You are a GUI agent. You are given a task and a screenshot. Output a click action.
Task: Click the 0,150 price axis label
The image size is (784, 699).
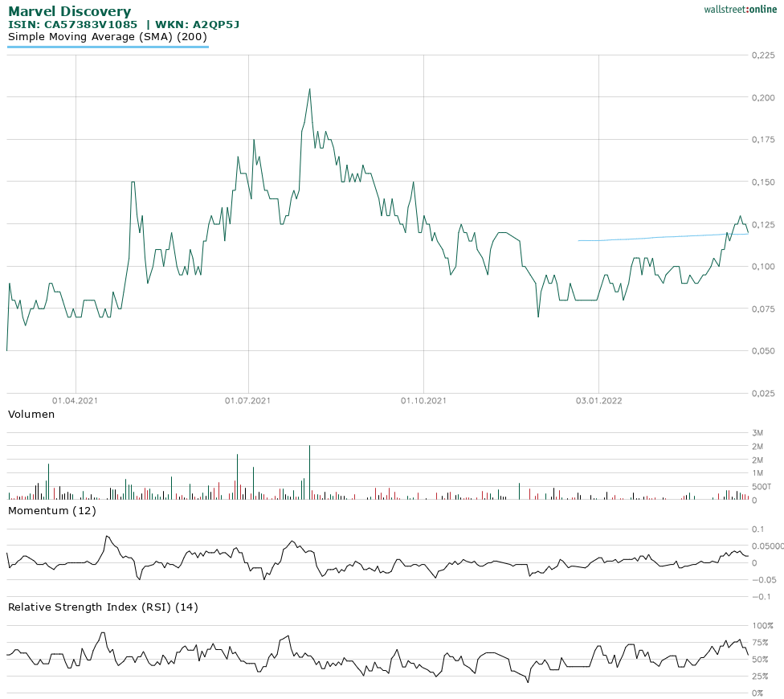tap(763, 182)
